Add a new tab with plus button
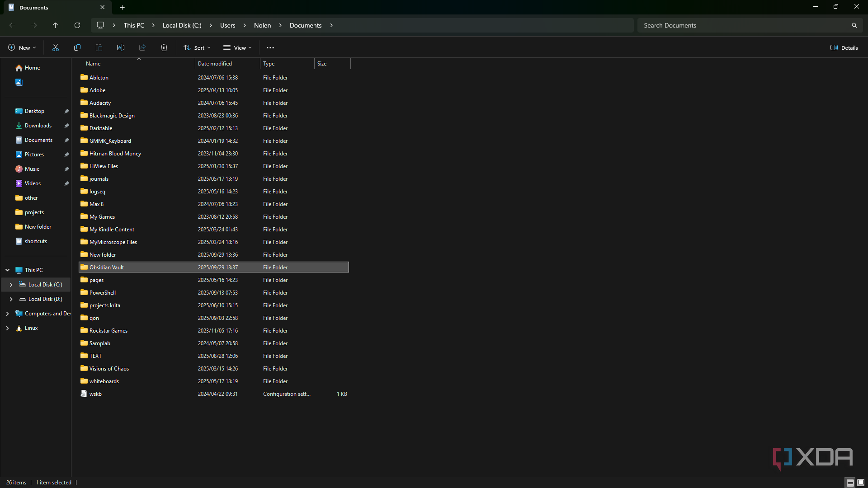 [x=123, y=7]
